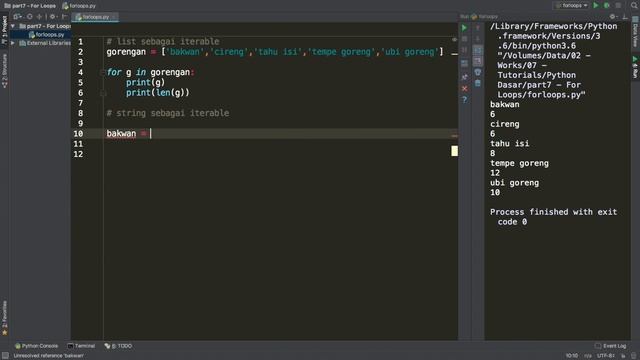Expand External Libraries tree node
The width and height of the screenshot is (640, 360).
click(x=13, y=43)
